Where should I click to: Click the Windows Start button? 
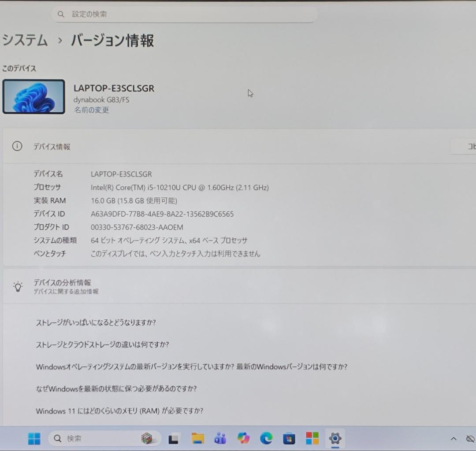[x=34, y=439]
